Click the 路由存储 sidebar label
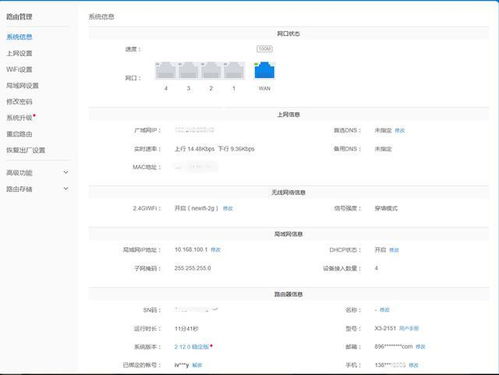Viewport: 499px width, 375px height. (x=19, y=189)
